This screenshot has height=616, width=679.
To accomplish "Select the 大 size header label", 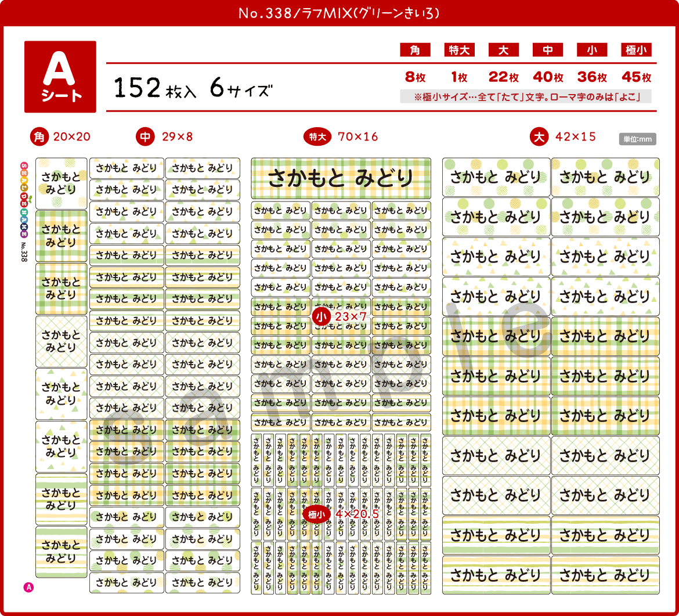I will click(x=503, y=50).
